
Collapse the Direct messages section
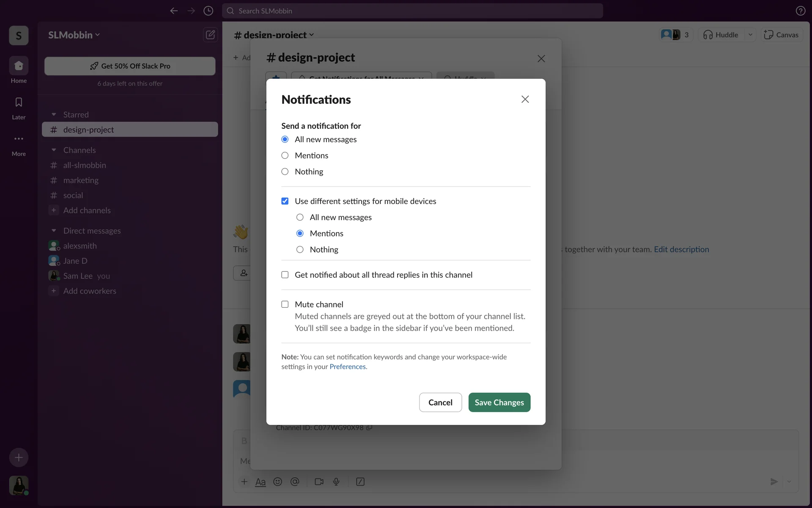pos(54,231)
